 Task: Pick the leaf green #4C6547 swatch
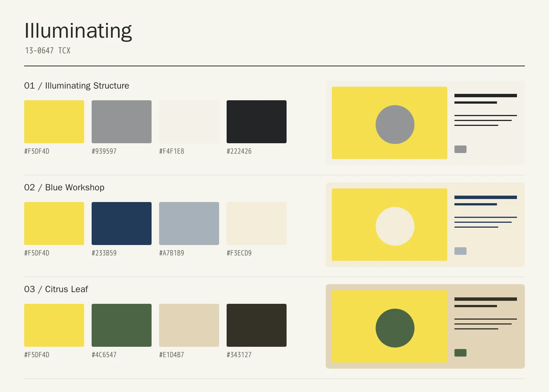121,325
